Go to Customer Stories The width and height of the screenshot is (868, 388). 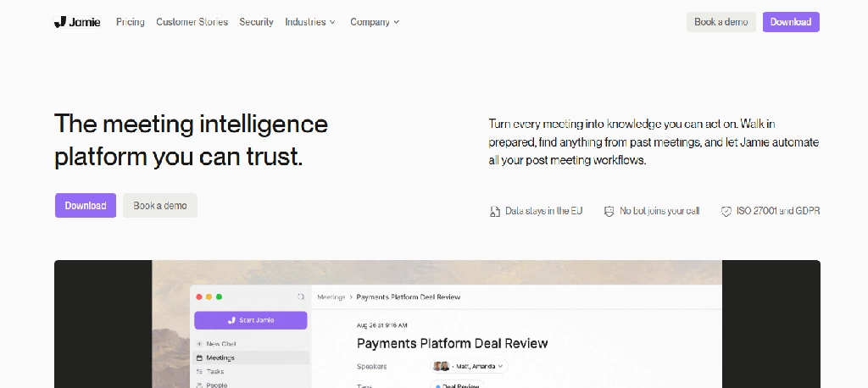point(192,22)
